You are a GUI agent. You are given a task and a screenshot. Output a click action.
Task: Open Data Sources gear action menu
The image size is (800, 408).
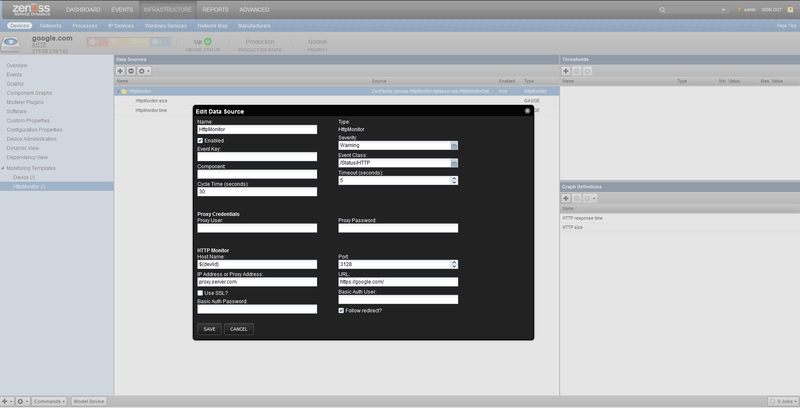pos(144,71)
